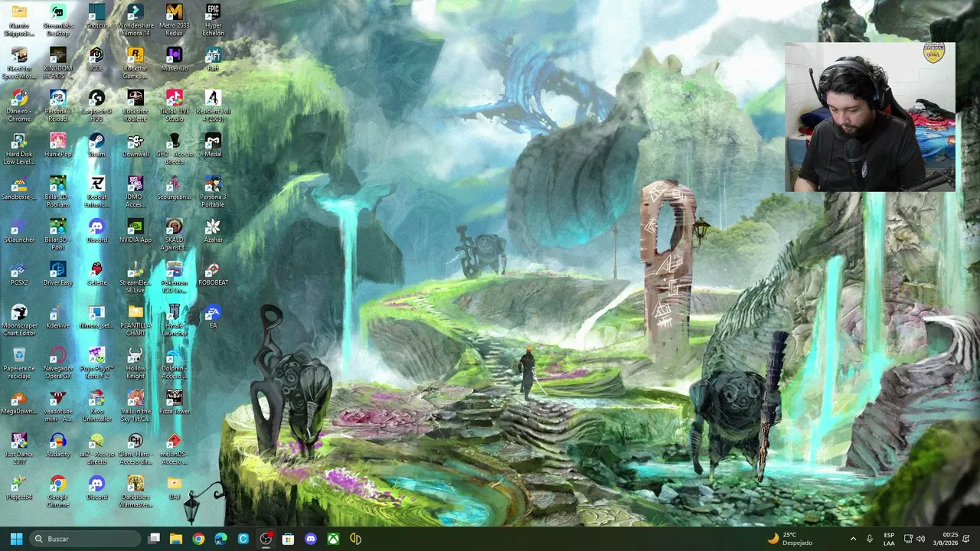
Task: Click the GH3 - Acceso directo shortcut
Action: pyautogui.click(x=175, y=148)
